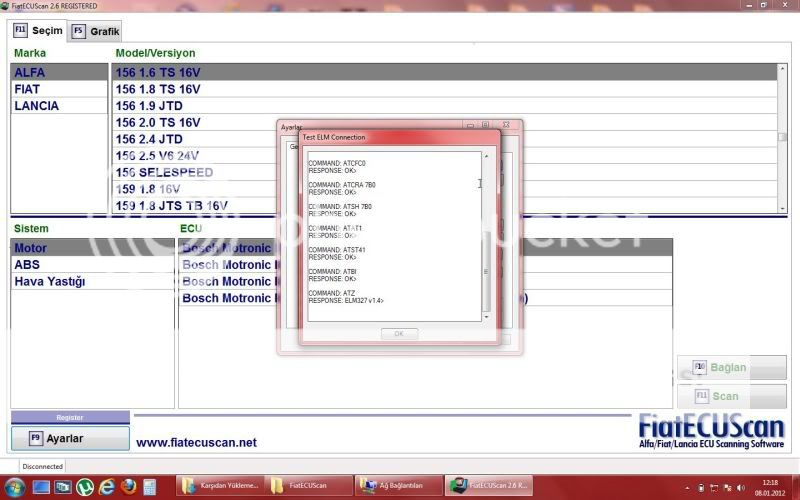Image resolution: width=800 pixels, height=500 pixels.
Task: Choose model 156 1.6 TS 16V
Action: point(444,72)
